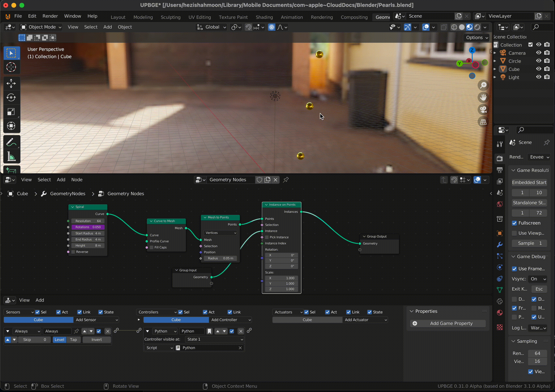The image size is (555, 392).
Task: Select the Scale tool
Action: [11, 112]
